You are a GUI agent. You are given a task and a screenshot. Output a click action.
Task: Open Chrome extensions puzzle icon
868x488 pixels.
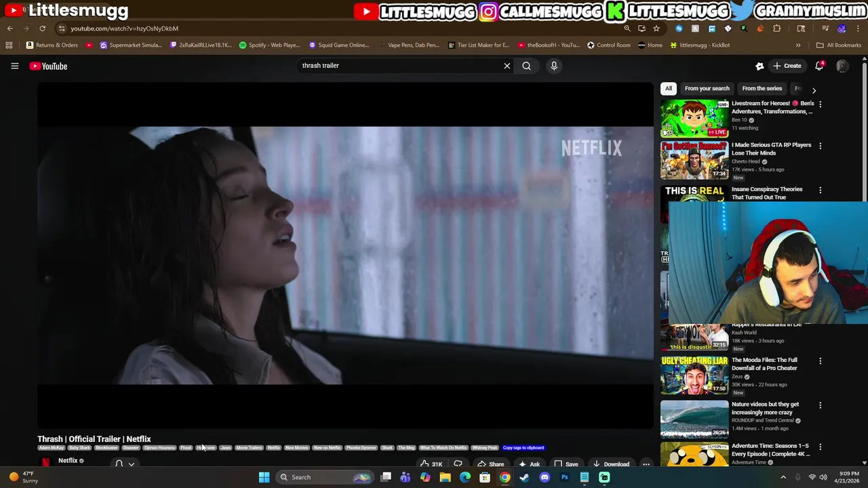point(776,28)
